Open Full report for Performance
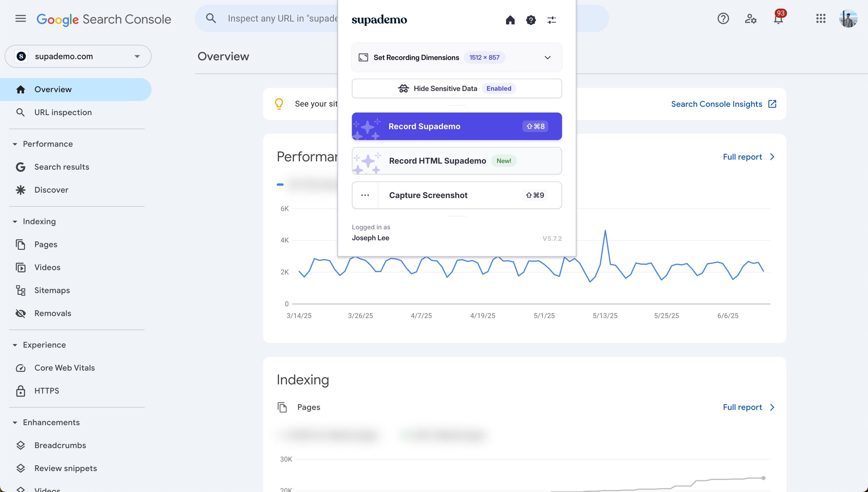 [748, 157]
